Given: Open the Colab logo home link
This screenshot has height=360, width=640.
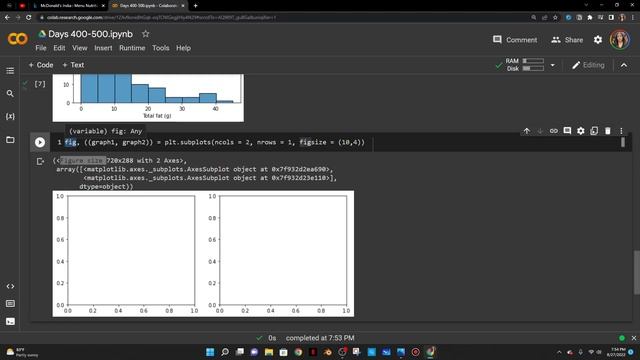Looking at the screenshot, I should (18, 39).
